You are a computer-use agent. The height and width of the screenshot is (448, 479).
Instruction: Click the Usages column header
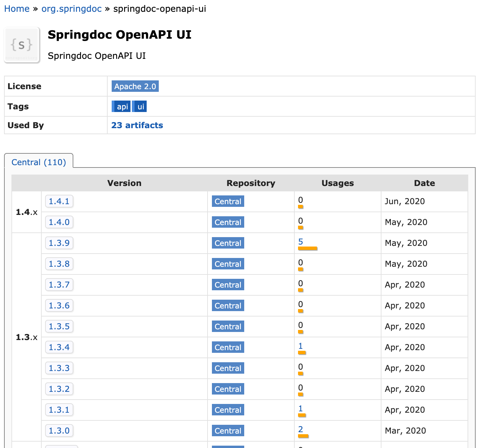click(x=338, y=183)
